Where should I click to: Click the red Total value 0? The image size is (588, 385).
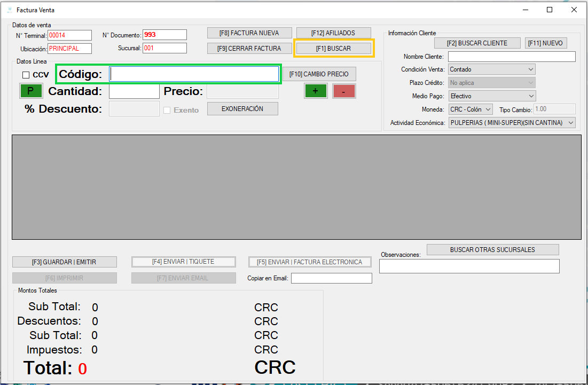click(82, 369)
